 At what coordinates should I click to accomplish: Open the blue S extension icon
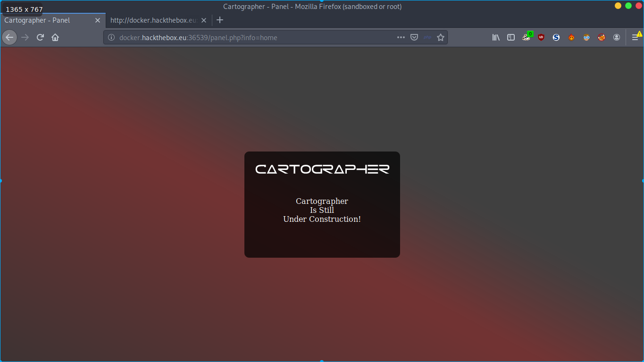[x=556, y=37]
